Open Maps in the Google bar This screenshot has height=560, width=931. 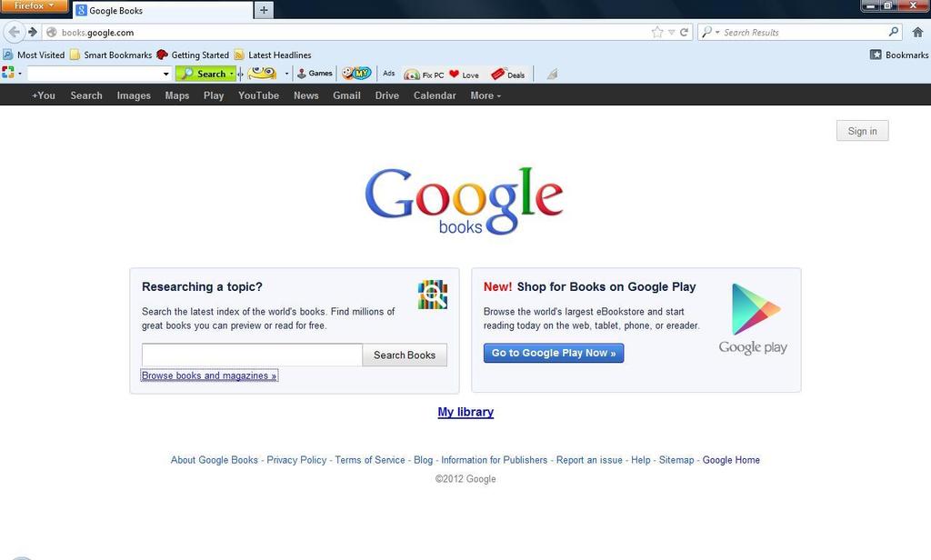coord(177,95)
